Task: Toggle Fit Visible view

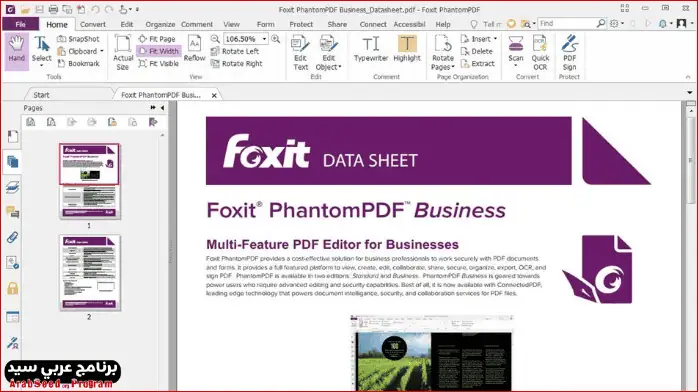Action: tap(158, 64)
